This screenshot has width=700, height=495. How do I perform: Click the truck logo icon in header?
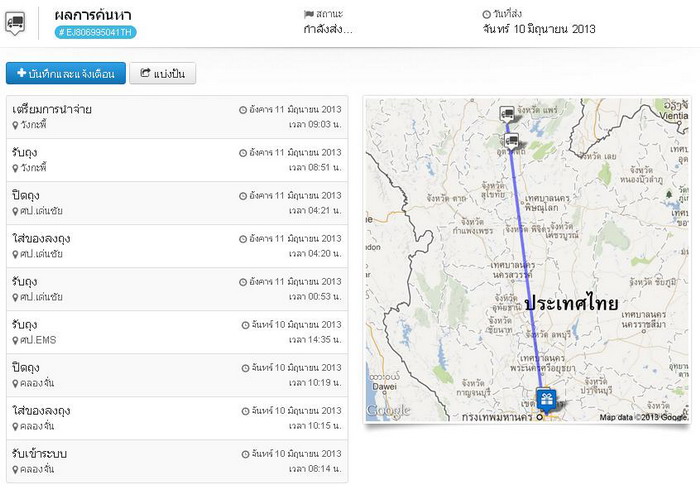coord(15,22)
